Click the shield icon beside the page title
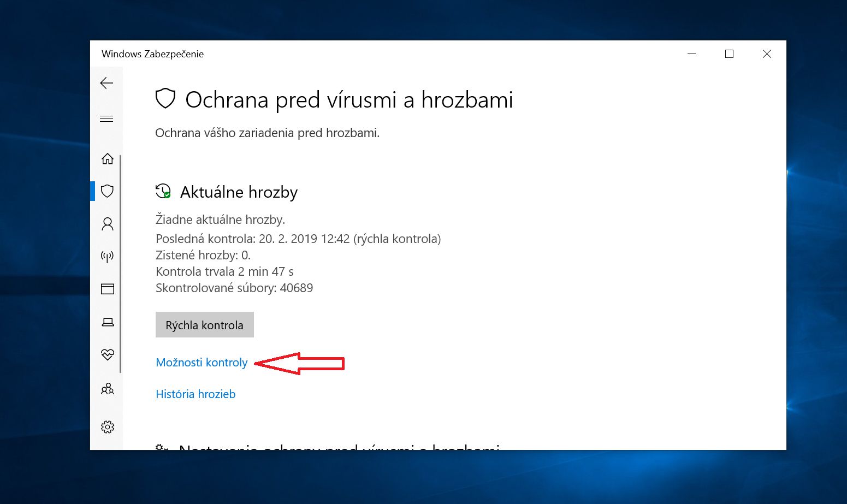This screenshot has width=847, height=504. (165, 99)
